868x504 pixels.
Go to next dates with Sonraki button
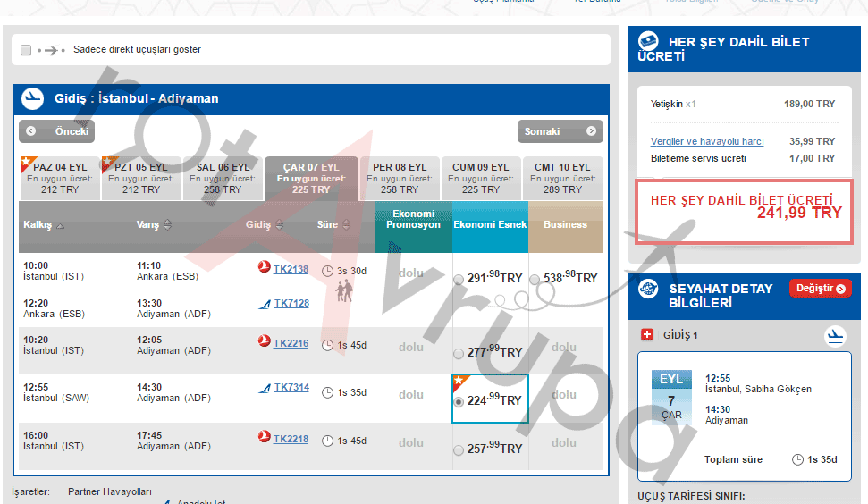(x=560, y=131)
